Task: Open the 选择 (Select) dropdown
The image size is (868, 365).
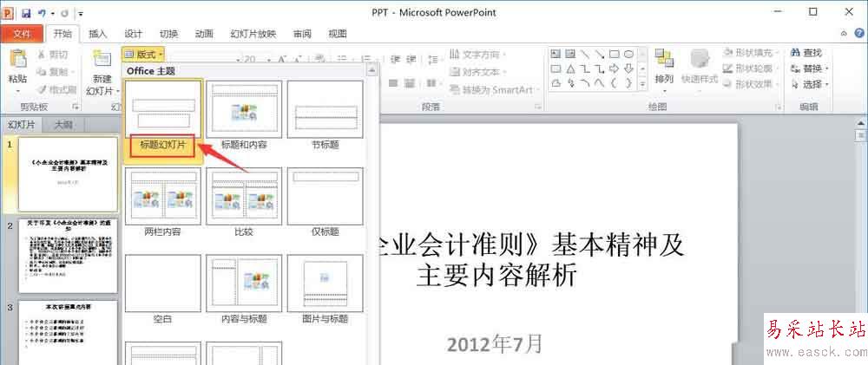Action: click(x=811, y=85)
